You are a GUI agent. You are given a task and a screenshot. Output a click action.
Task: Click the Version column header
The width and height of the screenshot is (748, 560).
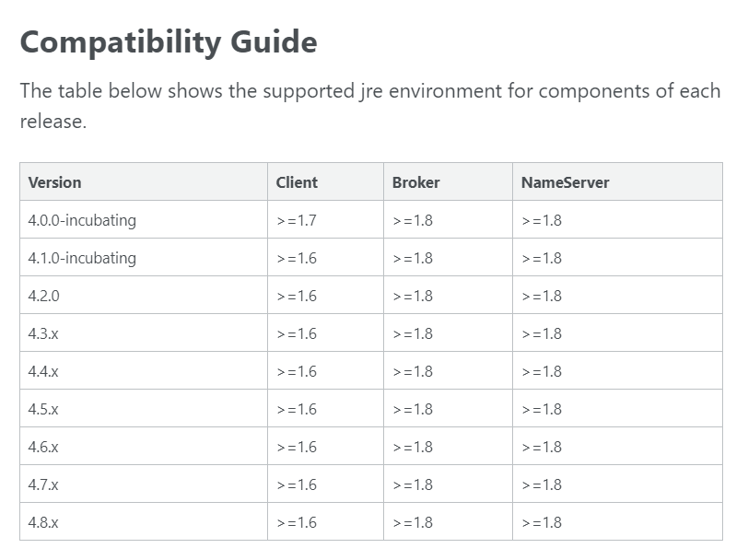pyautogui.click(x=54, y=182)
